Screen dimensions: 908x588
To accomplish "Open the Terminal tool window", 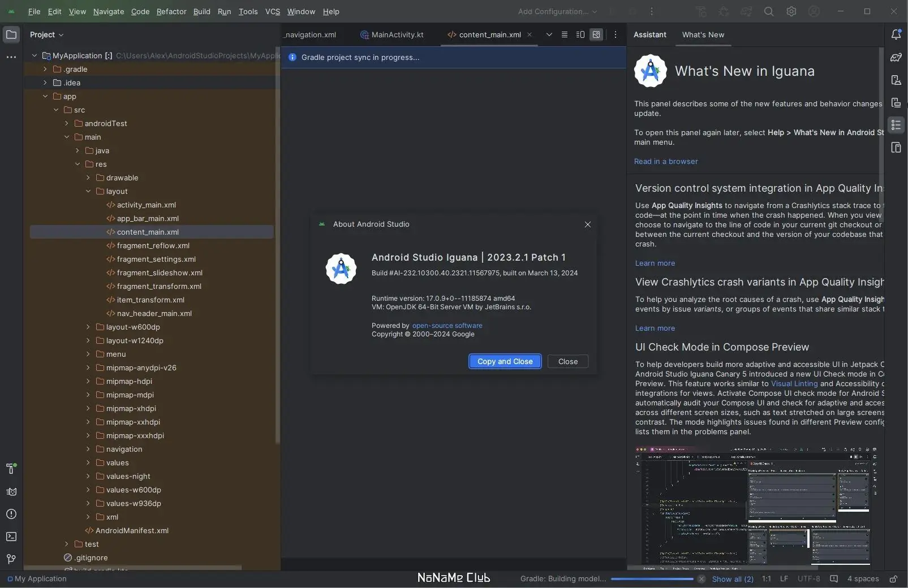I will 11,537.
